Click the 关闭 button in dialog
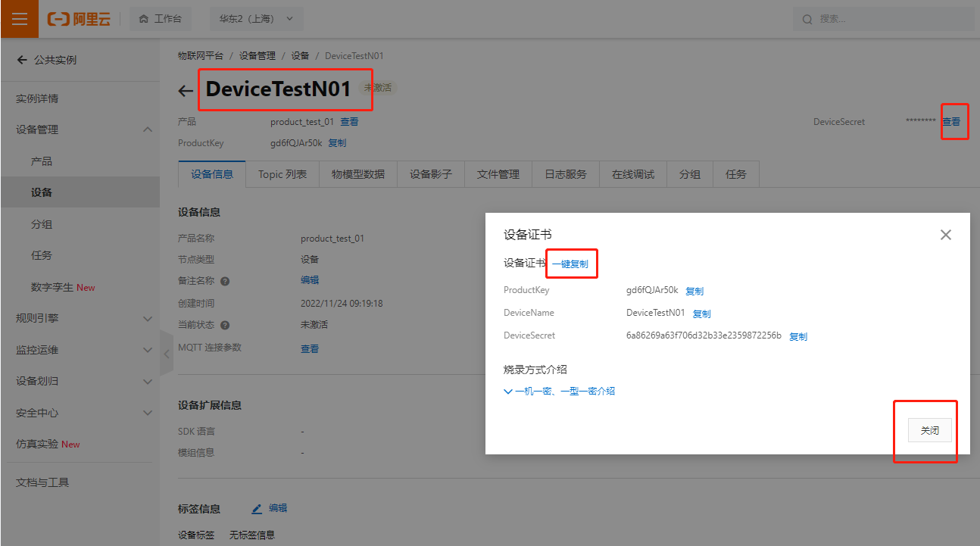Screen dimensions: 980x546 (x=930, y=430)
